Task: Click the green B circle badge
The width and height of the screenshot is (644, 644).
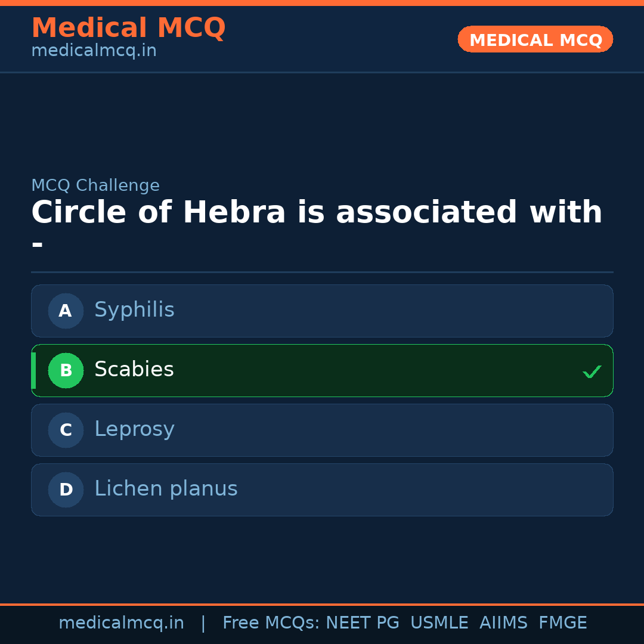Action: [x=66, y=370]
